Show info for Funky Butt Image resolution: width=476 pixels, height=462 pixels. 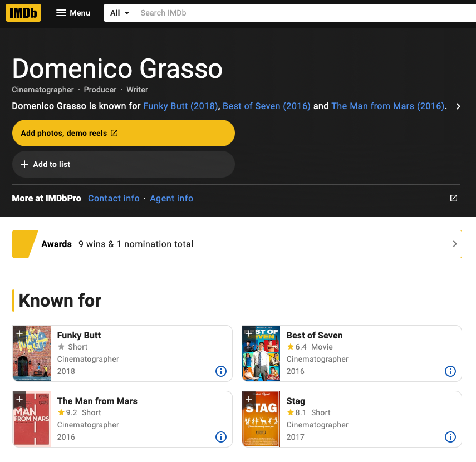point(221,371)
